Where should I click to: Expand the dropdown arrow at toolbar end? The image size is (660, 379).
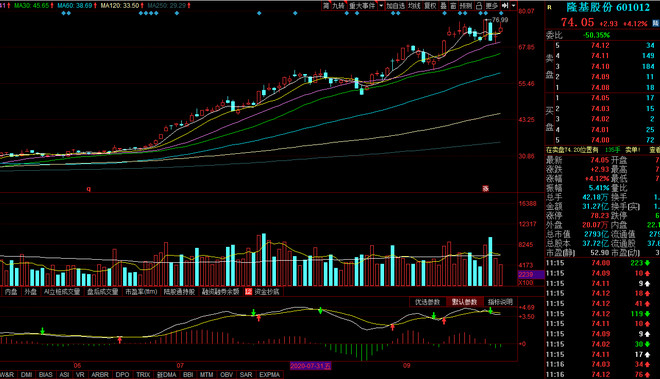coord(514,5)
